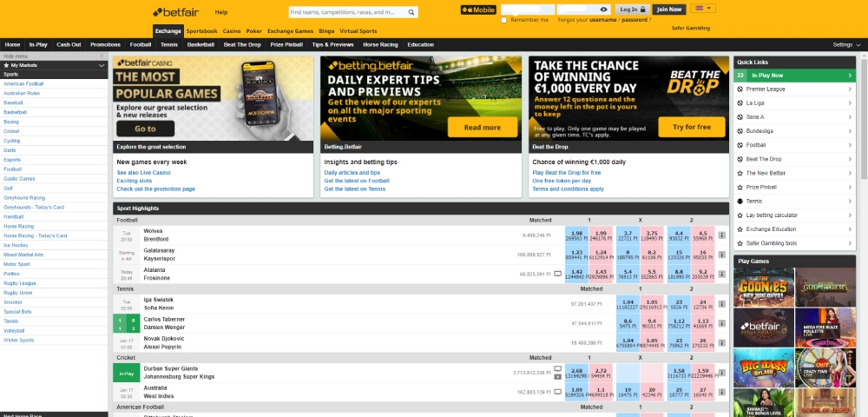Open the Big Bass Splash game thumbnail
The width and height of the screenshot is (868, 417).
tap(764, 367)
